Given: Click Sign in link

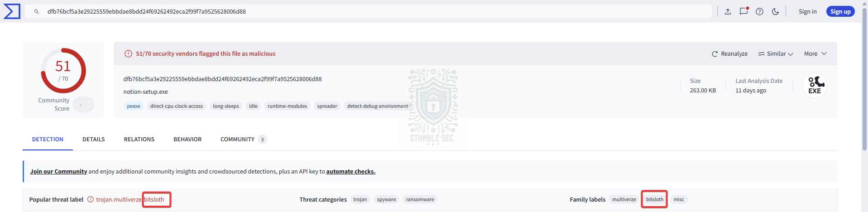Looking at the screenshot, I should click(807, 12).
